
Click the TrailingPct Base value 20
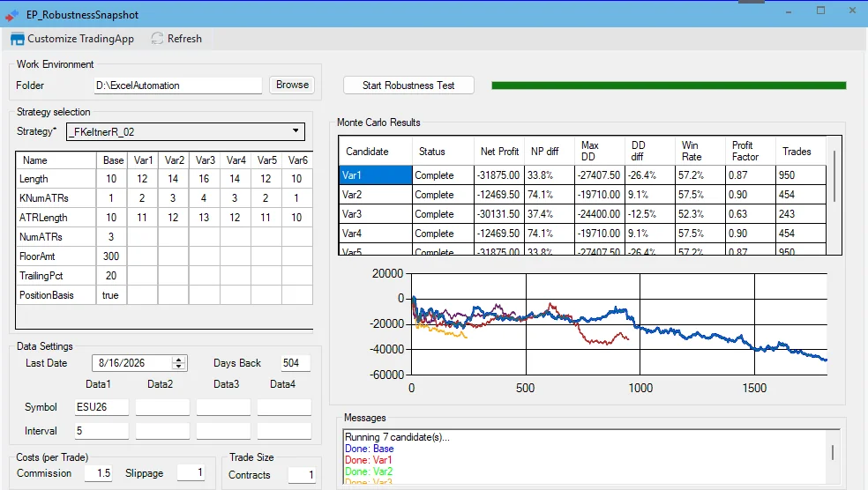(x=111, y=276)
